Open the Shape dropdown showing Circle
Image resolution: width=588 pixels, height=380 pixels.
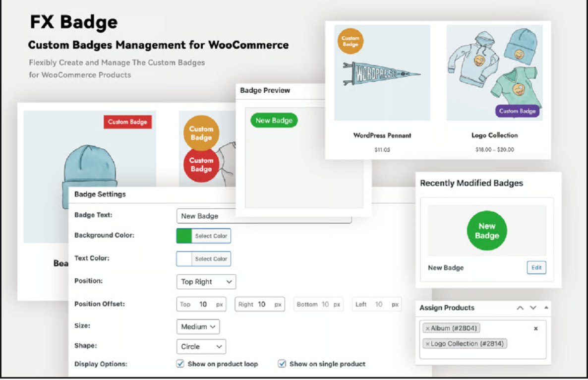201,346
